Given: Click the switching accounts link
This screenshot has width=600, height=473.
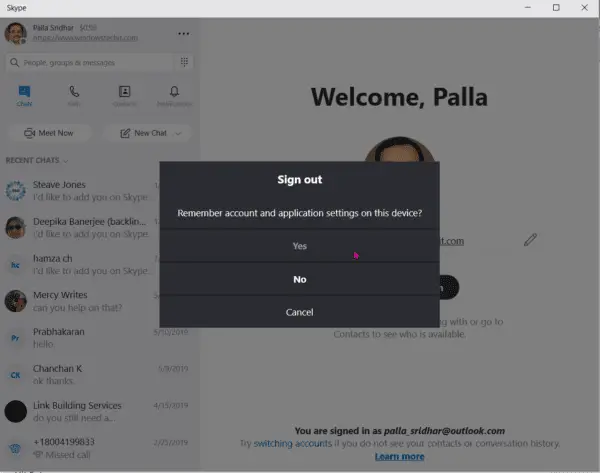Looking at the screenshot, I should [x=292, y=444].
